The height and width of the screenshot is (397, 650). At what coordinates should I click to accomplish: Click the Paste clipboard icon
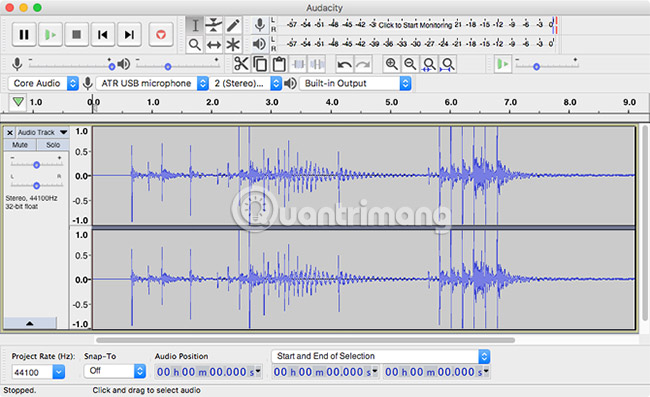(x=279, y=64)
